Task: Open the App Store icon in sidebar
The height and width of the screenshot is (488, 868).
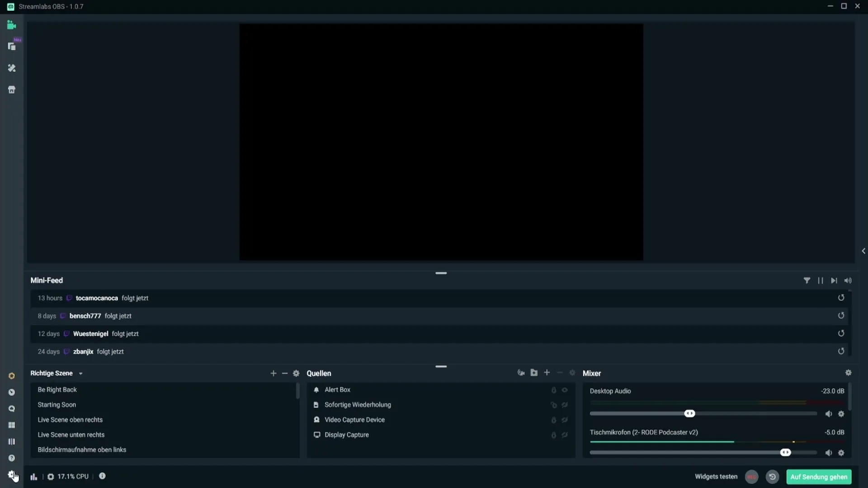Action: (12, 90)
